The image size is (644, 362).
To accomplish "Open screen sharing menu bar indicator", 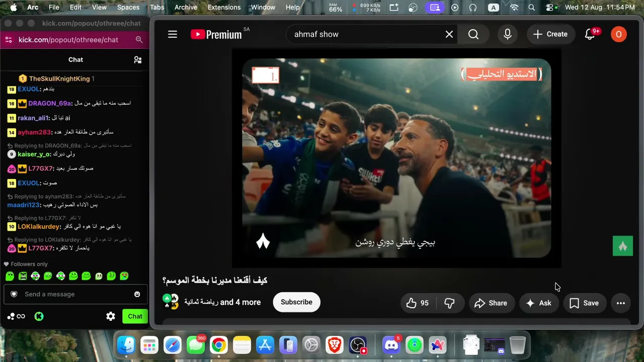I will coord(435,8).
